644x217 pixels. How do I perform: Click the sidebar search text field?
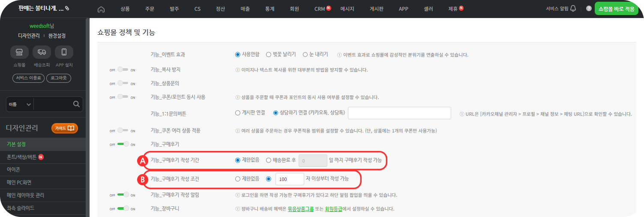click(x=52, y=104)
